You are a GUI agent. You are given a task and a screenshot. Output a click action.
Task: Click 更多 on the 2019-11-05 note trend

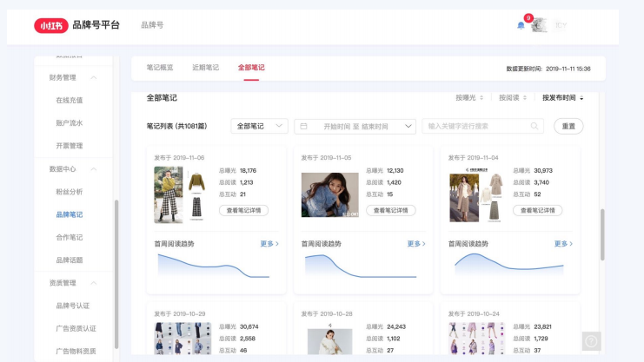416,244
